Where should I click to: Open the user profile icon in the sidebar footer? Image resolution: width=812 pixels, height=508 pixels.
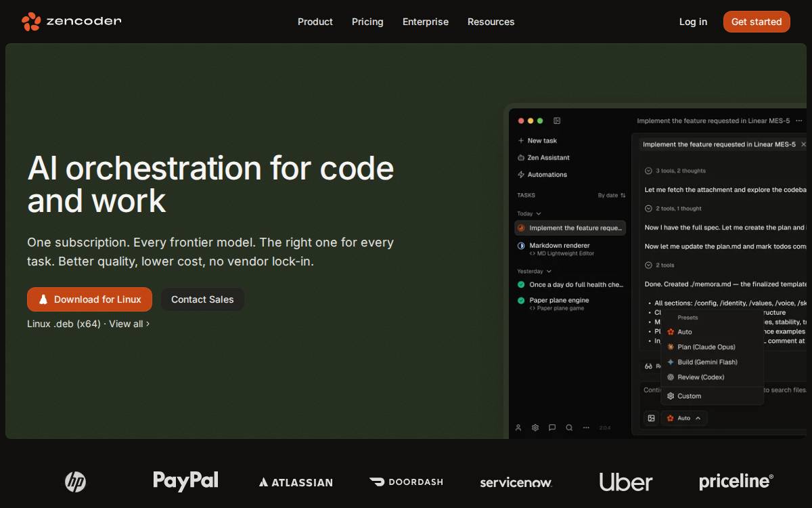pyautogui.click(x=518, y=427)
